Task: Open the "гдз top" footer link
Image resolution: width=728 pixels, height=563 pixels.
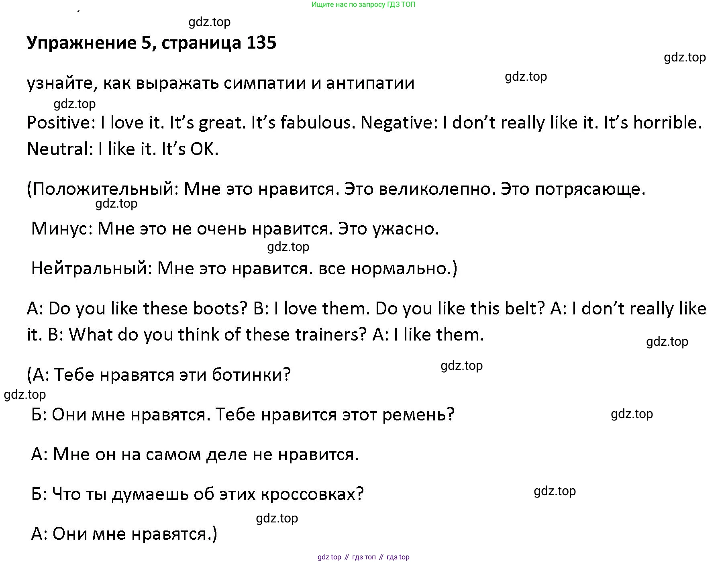Action: coord(398,557)
